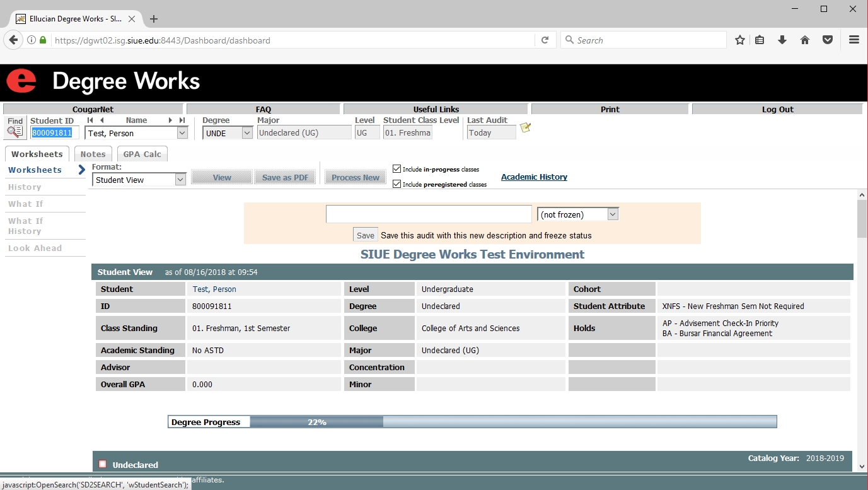868x490 pixels.
Task: Expand the (not frozen) status dropdown
Action: click(x=577, y=214)
